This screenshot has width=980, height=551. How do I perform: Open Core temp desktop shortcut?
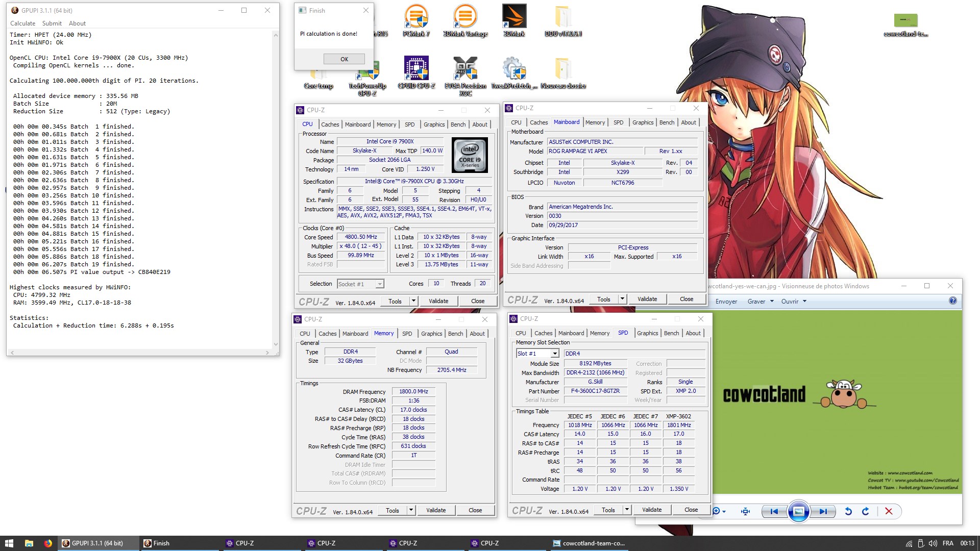(x=318, y=79)
